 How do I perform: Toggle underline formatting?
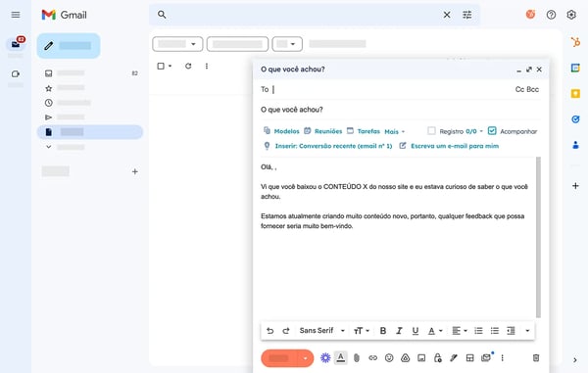[416, 331]
